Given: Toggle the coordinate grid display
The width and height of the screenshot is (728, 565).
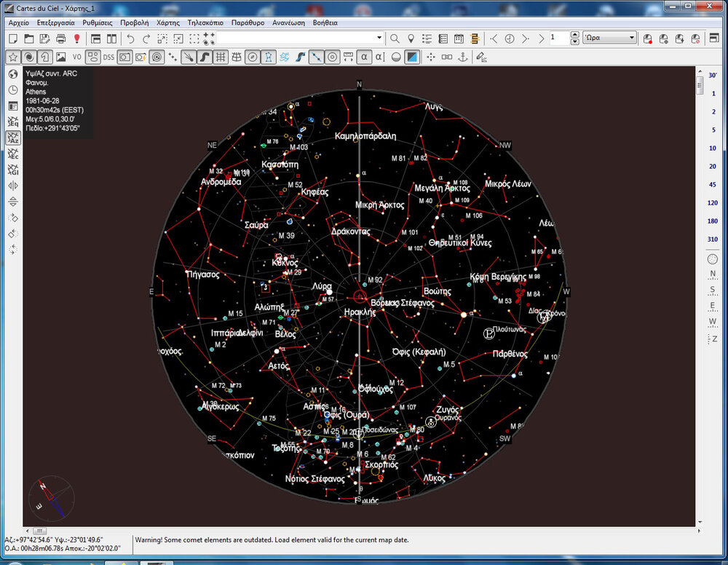Looking at the screenshot, I should (221, 57).
